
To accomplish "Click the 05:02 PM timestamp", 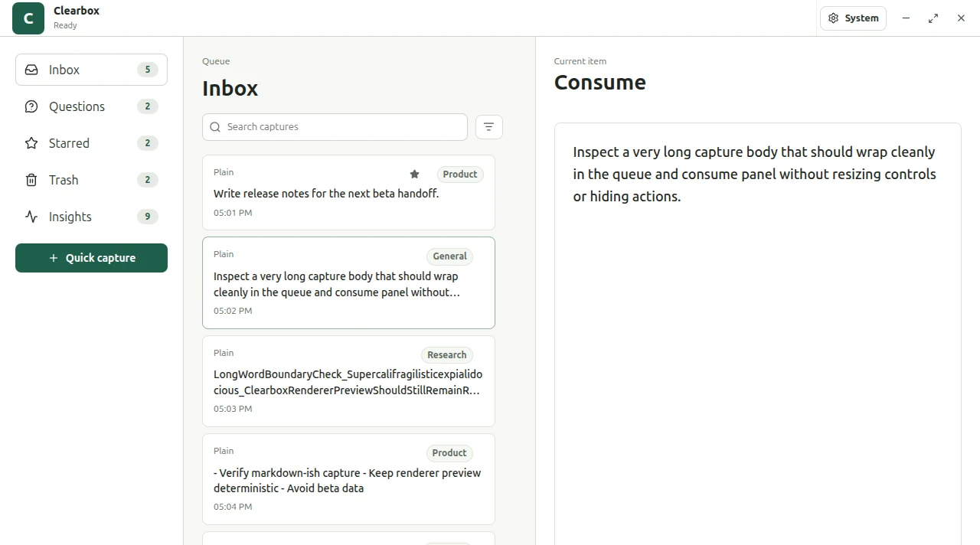I will tap(233, 311).
